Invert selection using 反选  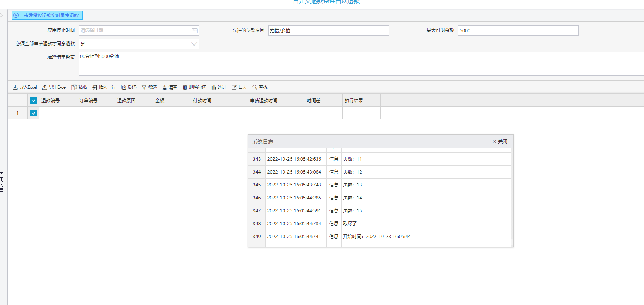coord(129,87)
